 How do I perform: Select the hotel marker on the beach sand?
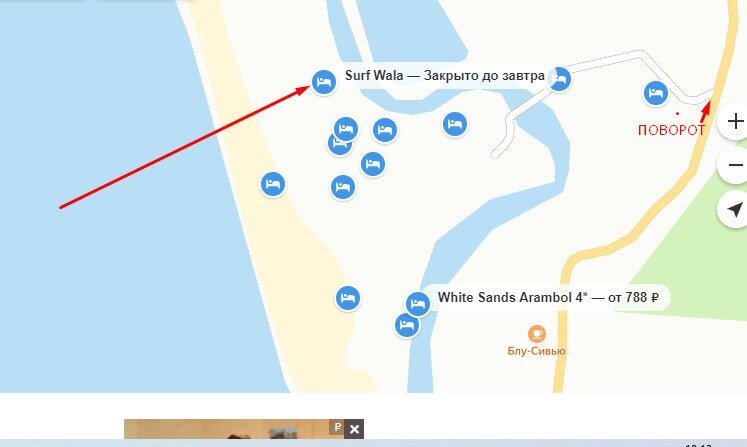[x=273, y=184]
